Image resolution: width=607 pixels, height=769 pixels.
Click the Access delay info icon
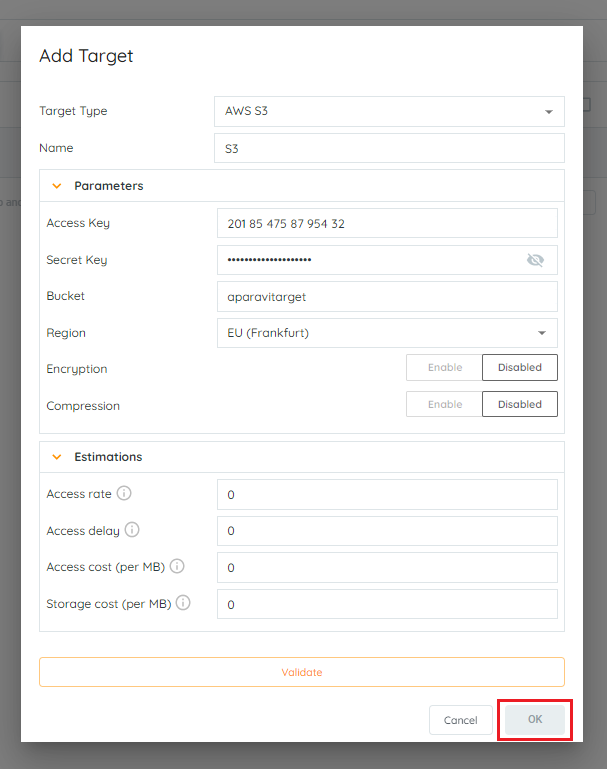point(132,530)
